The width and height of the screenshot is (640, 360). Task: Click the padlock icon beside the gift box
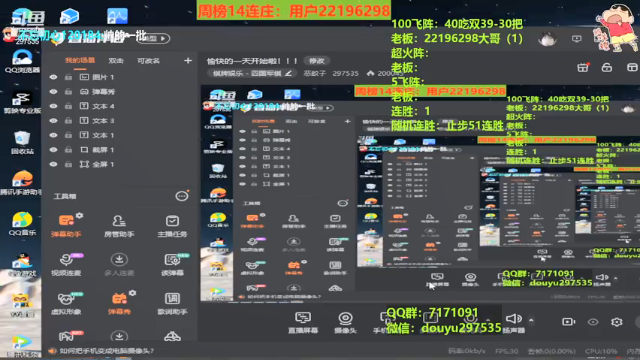point(607,67)
